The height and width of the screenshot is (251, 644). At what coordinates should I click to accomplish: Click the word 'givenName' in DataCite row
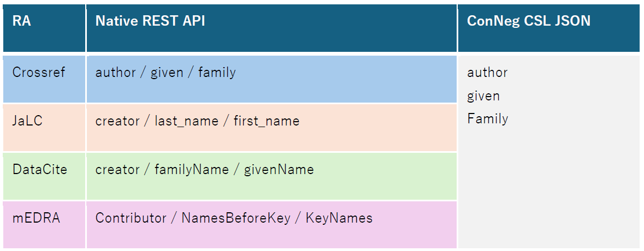pyautogui.click(x=280, y=170)
